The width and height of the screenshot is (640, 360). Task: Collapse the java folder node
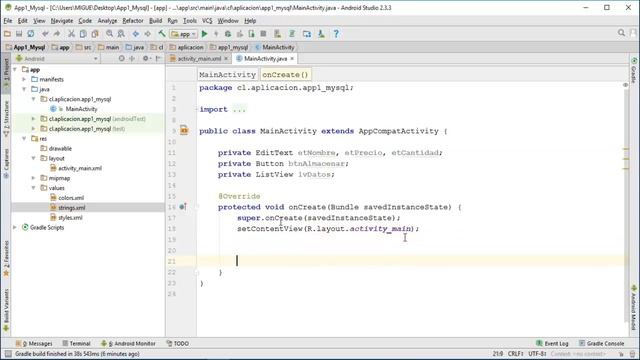click(x=24, y=89)
